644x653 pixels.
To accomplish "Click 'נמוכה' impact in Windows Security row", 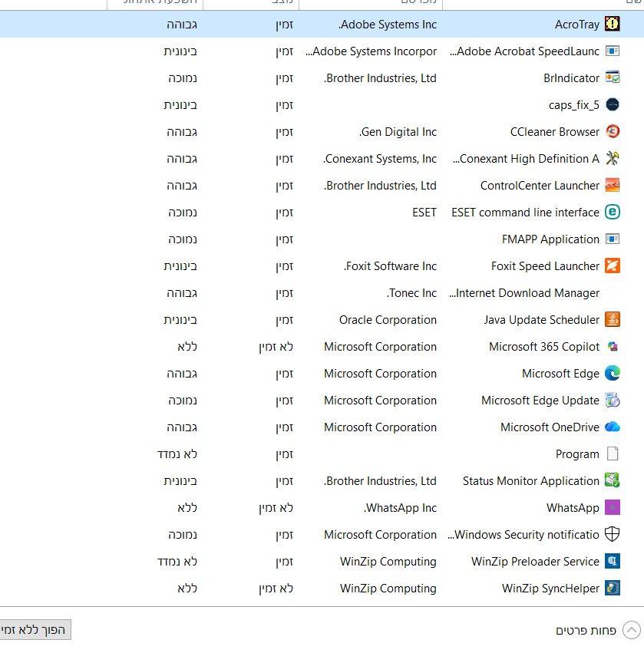I will click(183, 535).
